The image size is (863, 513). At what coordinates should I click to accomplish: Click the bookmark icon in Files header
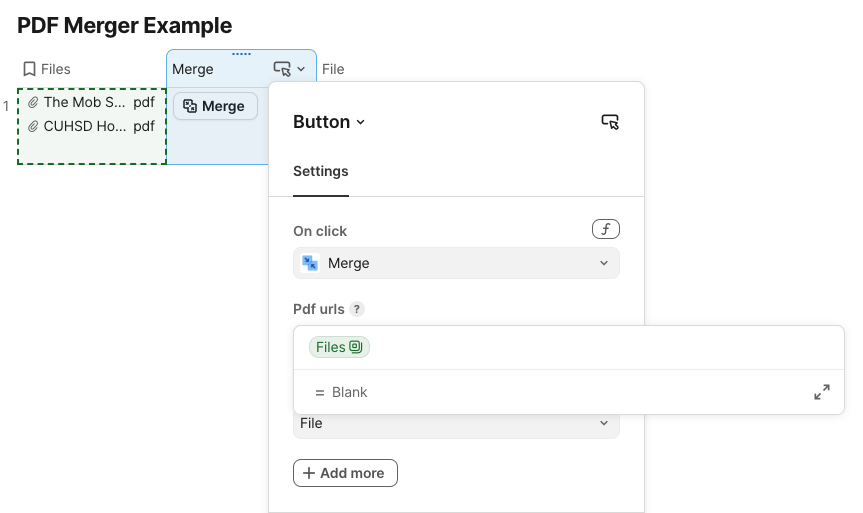click(x=29, y=69)
